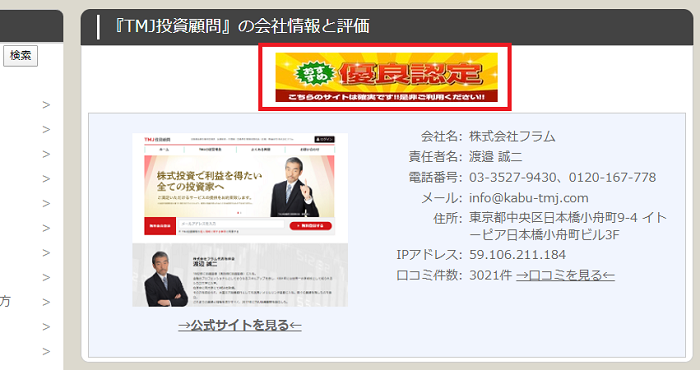Click the 責任者名: label
Screen dimensions: 700x370
(435, 157)
